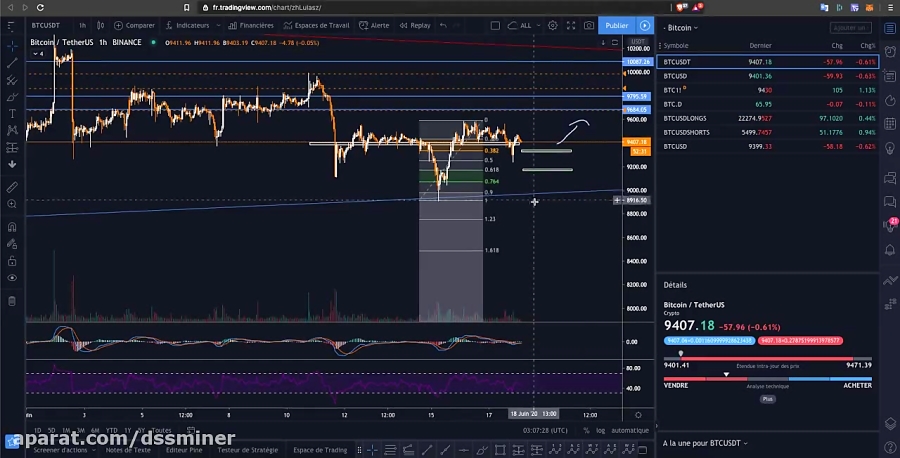Select BTC1! futures row in watchlist

[x=768, y=90]
